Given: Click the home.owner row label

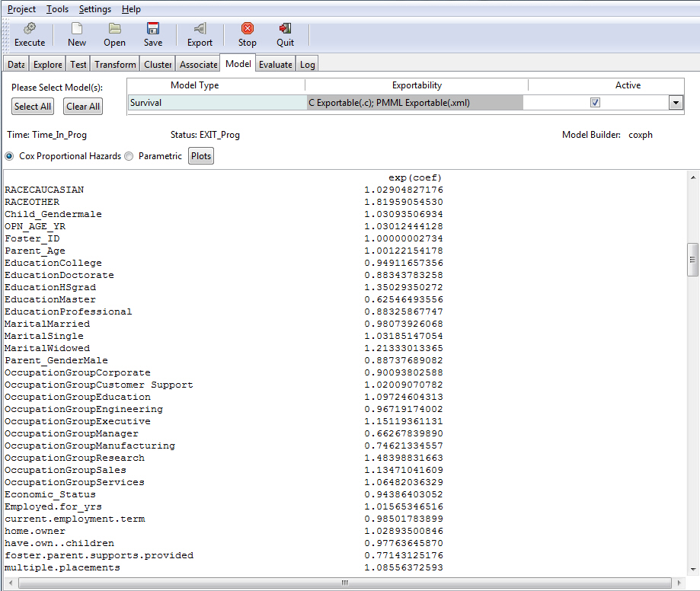Looking at the screenshot, I should [35, 531].
